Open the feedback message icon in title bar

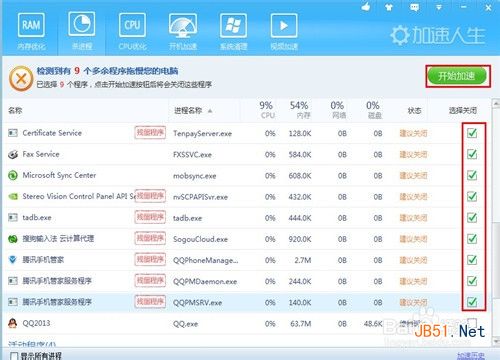pyautogui.click(x=414, y=7)
